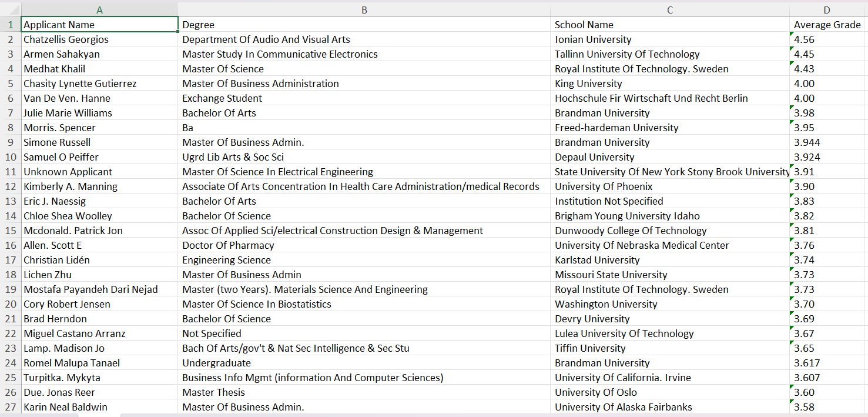Select column B header
The height and width of the screenshot is (417, 868).
pos(364,10)
